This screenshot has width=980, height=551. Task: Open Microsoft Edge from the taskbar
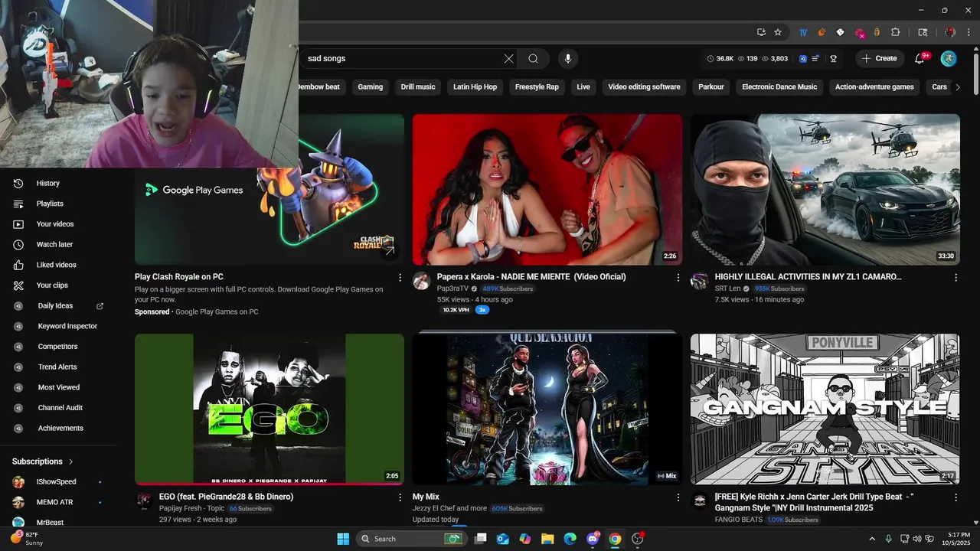pos(570,539)
